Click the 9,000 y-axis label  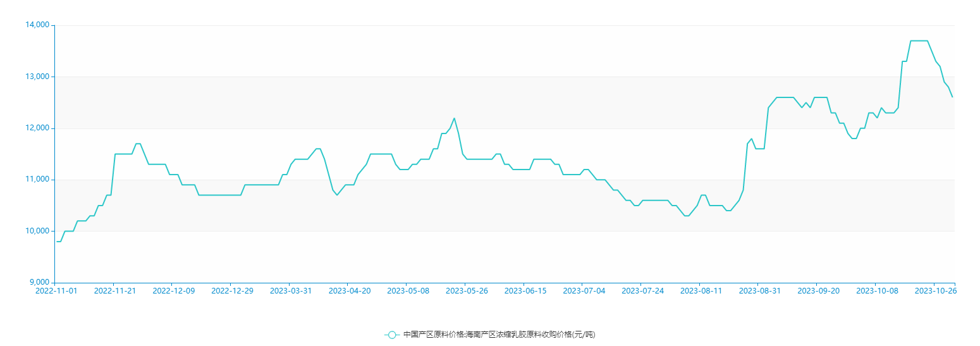pos(39,282)
